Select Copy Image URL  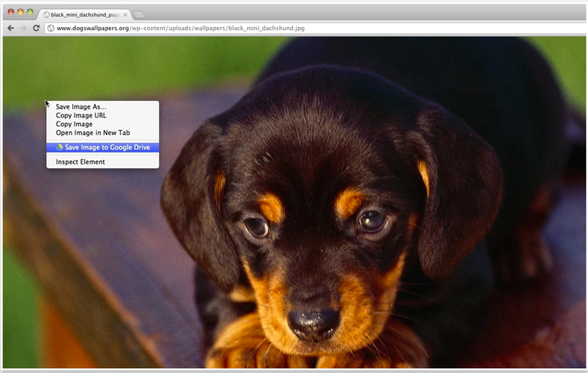click(81, 116)
